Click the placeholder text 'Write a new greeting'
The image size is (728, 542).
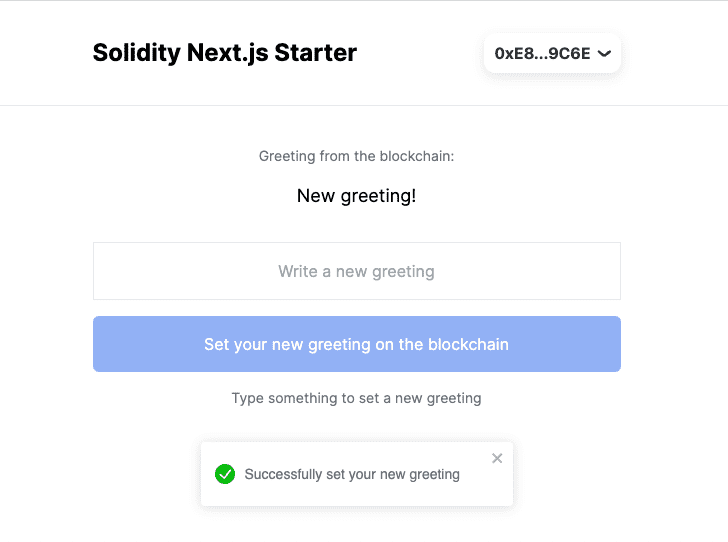357,271
